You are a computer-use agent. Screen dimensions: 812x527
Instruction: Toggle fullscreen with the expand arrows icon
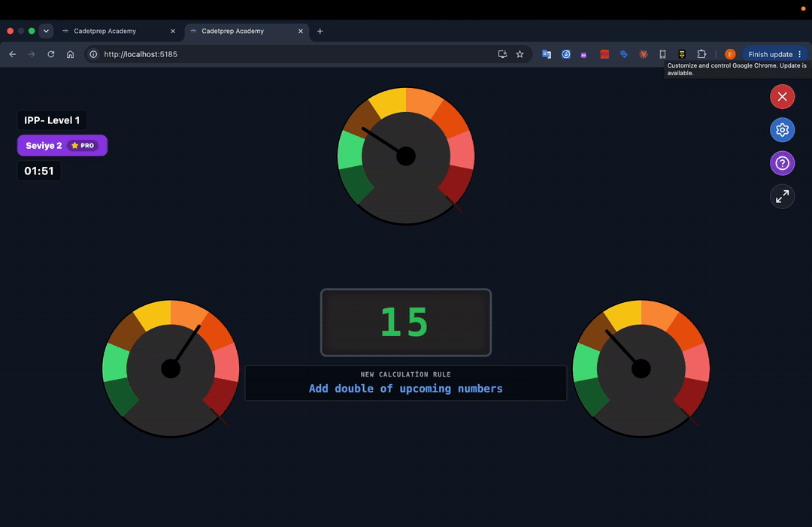[782, 197]
